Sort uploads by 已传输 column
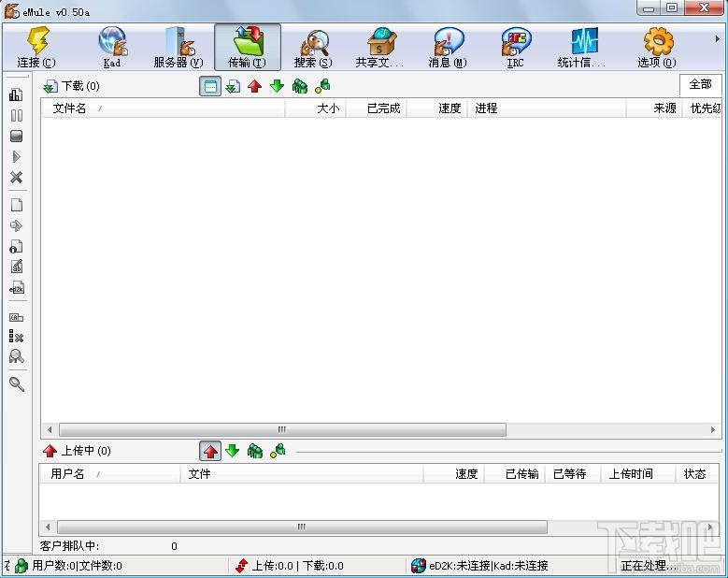728x578 pixels. point(514,473)
